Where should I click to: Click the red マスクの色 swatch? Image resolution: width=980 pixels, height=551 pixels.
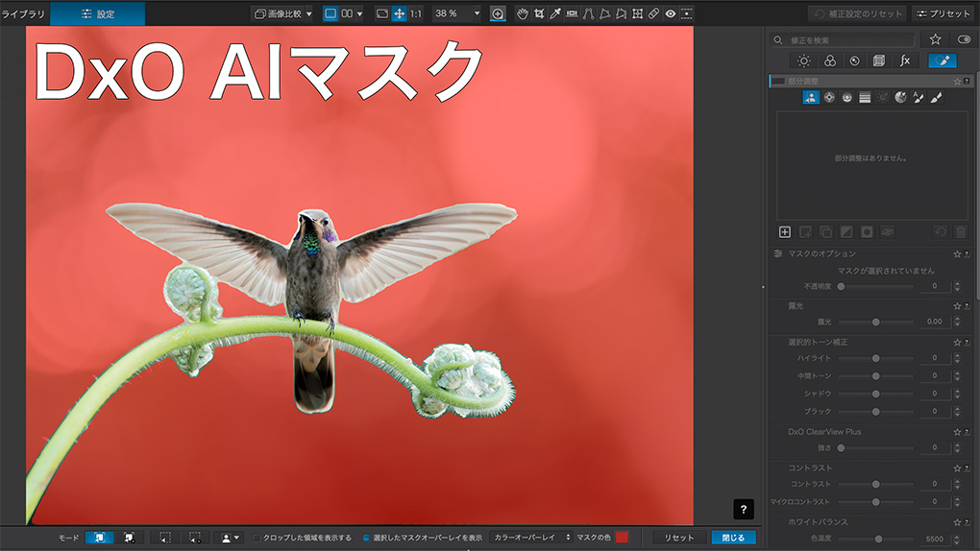pos(622,538)
